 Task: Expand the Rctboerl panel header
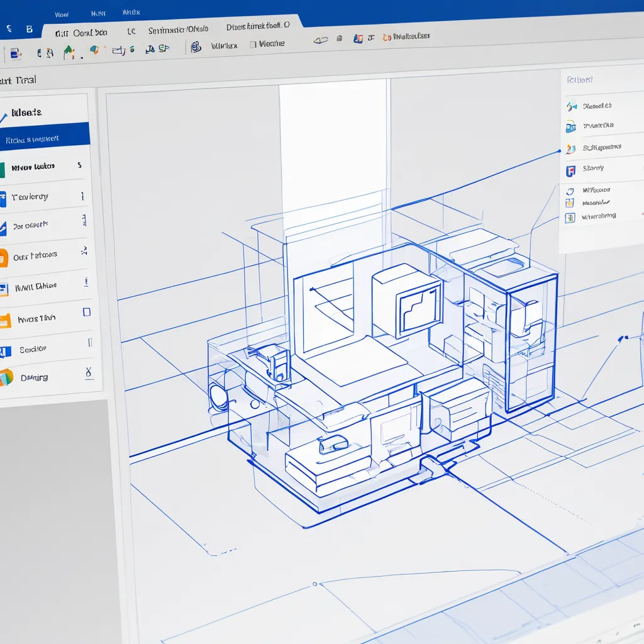[579, 80]
